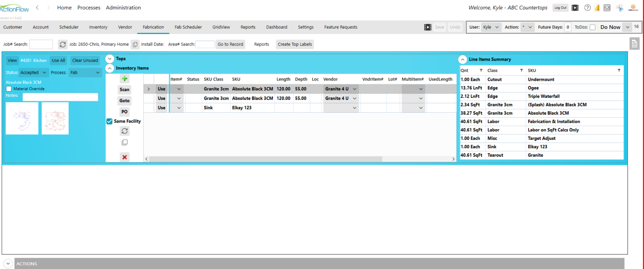Click the refresh icon below Same Facility

click(124, 131)
